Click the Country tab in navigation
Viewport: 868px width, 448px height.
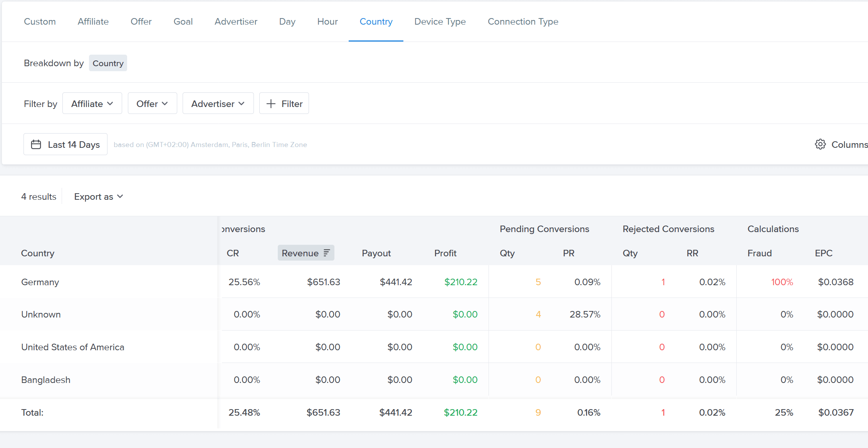point(376,21)
